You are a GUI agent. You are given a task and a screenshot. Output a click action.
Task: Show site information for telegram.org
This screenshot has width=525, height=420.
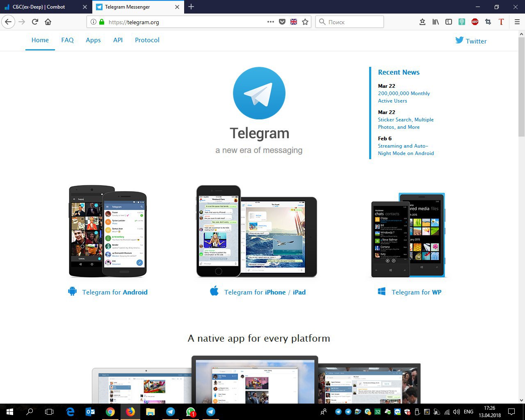(93, 22)
